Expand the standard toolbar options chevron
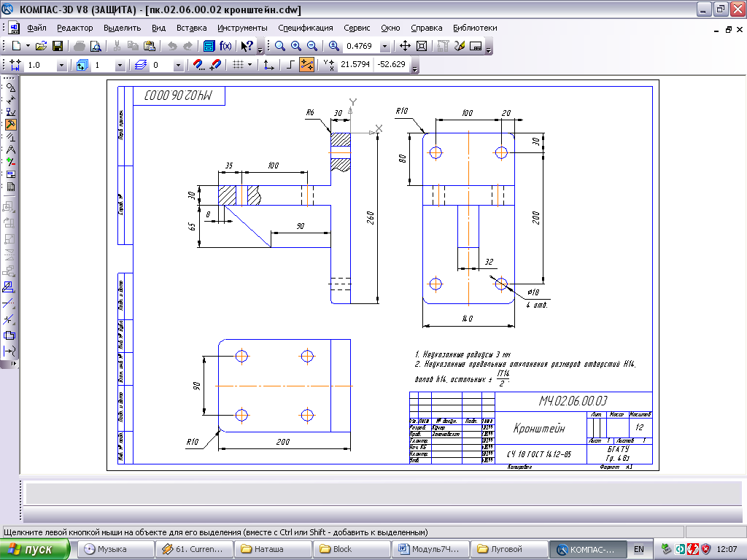 click(260, 49)
